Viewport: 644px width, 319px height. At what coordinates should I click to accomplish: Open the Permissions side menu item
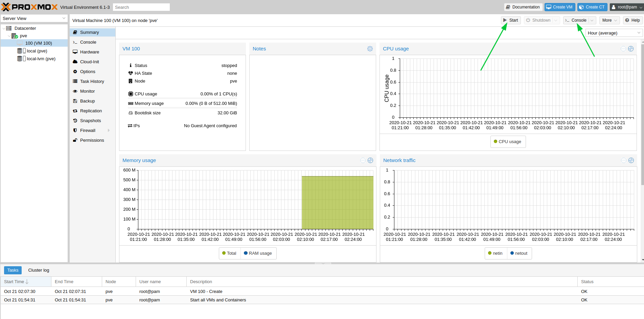tap(92, 140)
